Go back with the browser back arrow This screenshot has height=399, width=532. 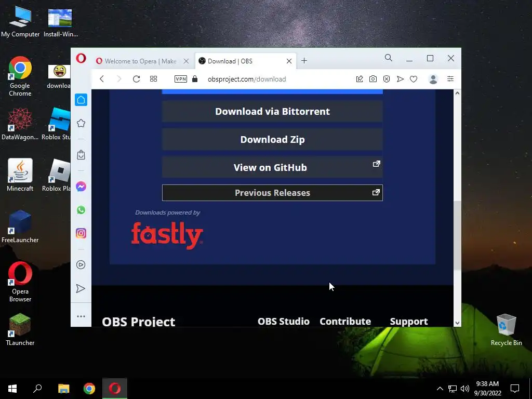click(102, 79)
